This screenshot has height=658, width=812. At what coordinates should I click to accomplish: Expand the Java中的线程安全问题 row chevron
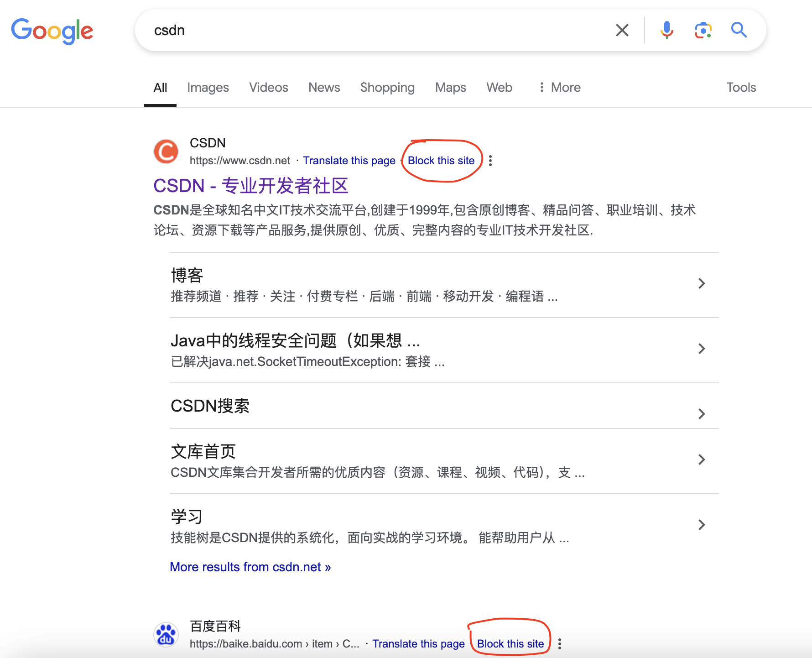click(x=702, y=349)
